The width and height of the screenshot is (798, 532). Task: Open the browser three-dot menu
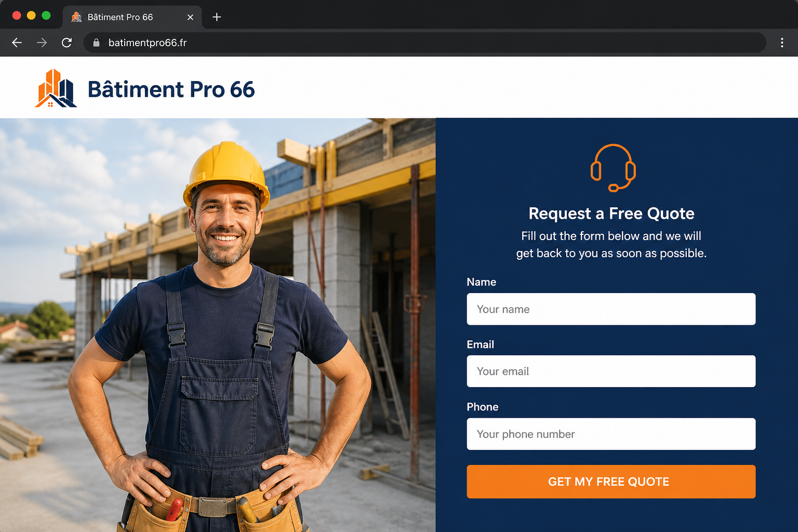(782, 43)
